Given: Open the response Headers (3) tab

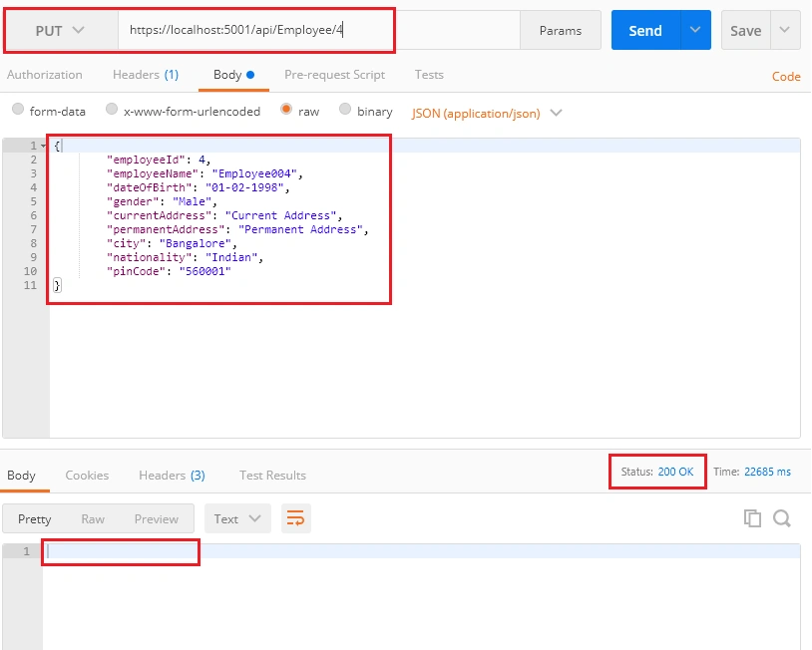Looking at the screenshot, I should point(172,476).
